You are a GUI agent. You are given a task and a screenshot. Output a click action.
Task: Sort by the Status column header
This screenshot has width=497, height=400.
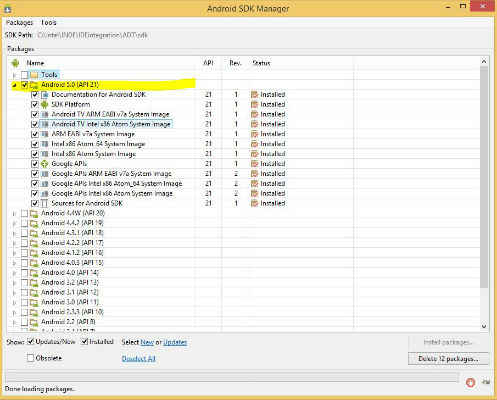[x=261, y=63]
